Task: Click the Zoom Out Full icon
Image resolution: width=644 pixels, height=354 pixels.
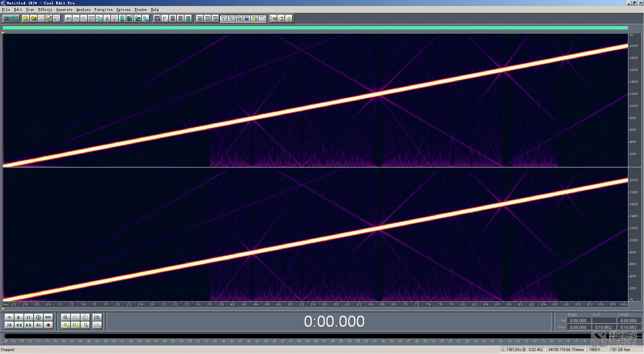Action: pos(85,317)
